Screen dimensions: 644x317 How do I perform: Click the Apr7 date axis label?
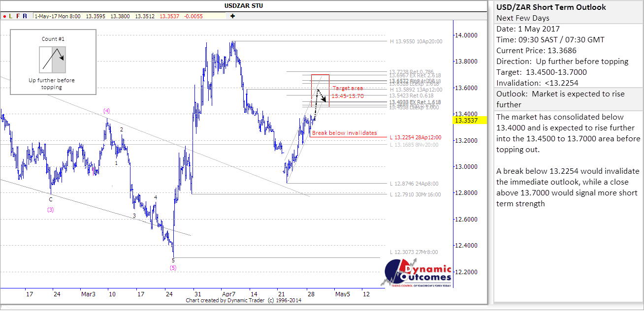pos(229,294)
